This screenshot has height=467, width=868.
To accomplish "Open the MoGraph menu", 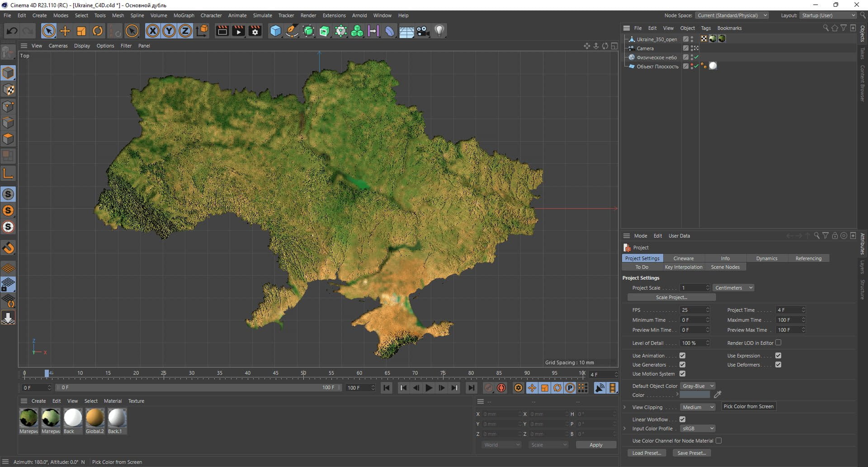I will tap(184, 15).
